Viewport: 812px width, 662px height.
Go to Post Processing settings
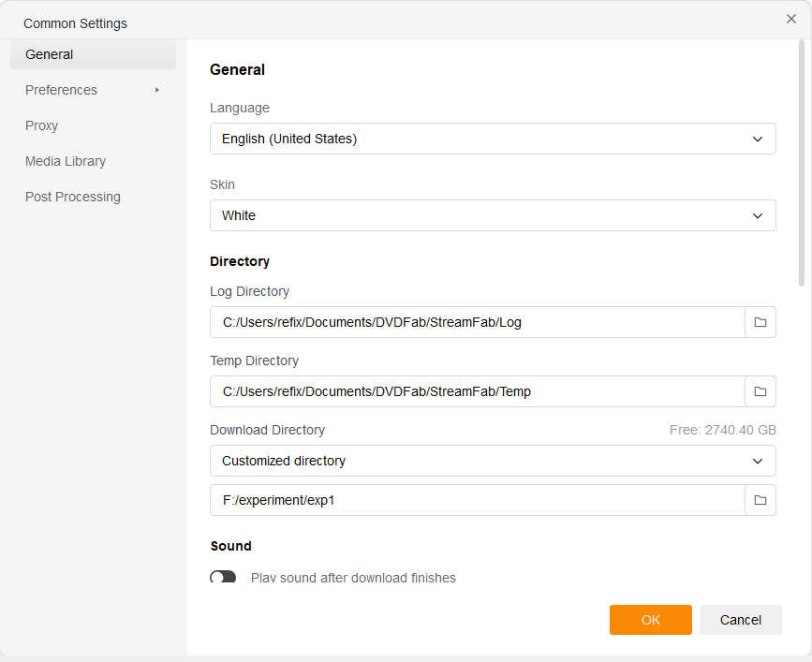[73, 197]
